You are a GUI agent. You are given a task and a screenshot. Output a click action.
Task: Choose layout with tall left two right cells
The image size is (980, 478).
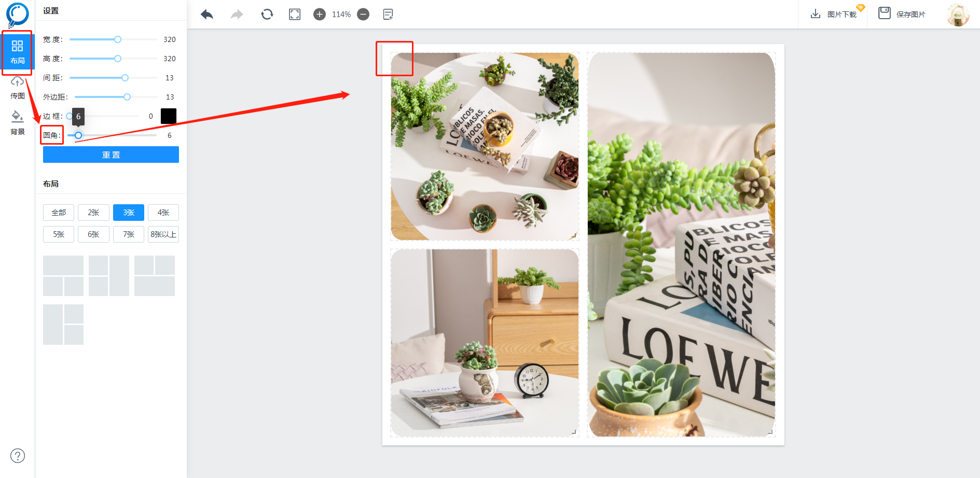pos(63,325)
